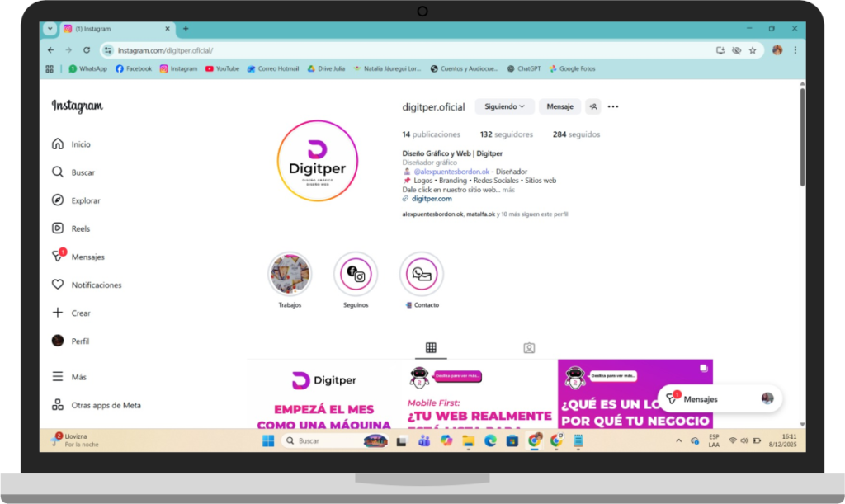Open the three-dot profile options menu
Screen dimensions: 845x504
613,106
